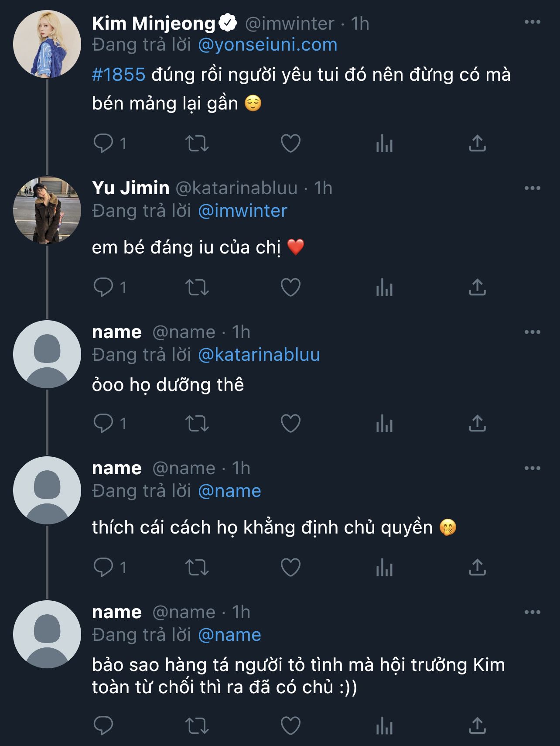Open the @yonseiuni.com mention link
560x746 pixels.
pos(268,44)
